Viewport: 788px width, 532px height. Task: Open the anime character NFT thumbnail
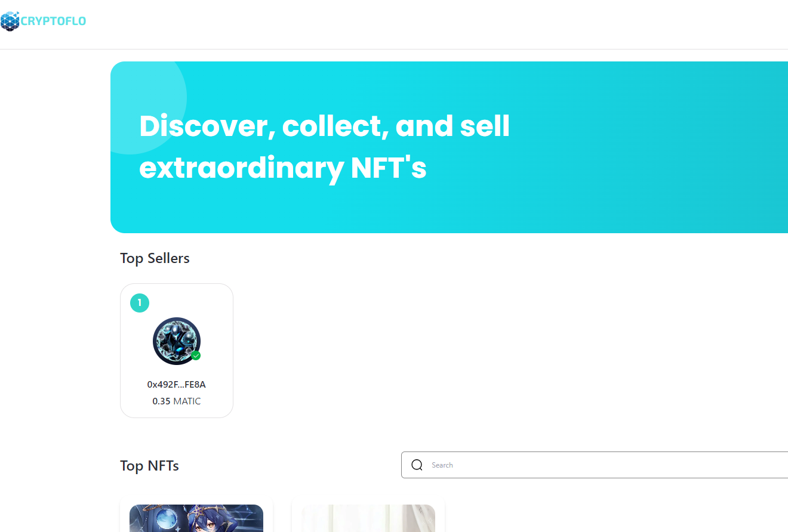[x=196, y=518]
